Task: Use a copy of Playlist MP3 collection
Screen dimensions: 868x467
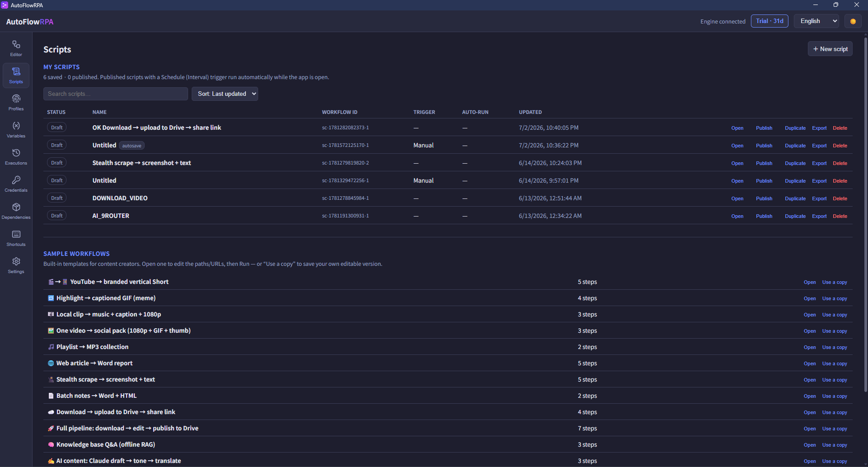Action: [x=835, y=347]
